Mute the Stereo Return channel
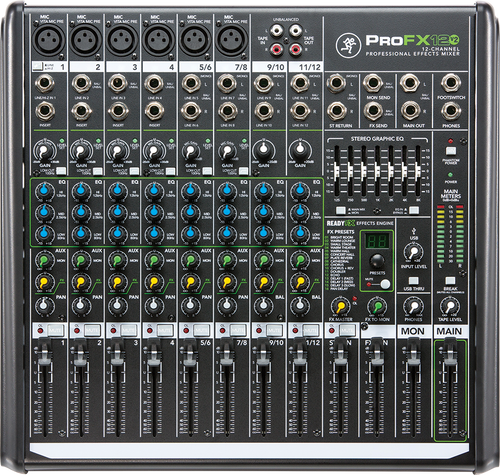 click(x=347, y=330)
